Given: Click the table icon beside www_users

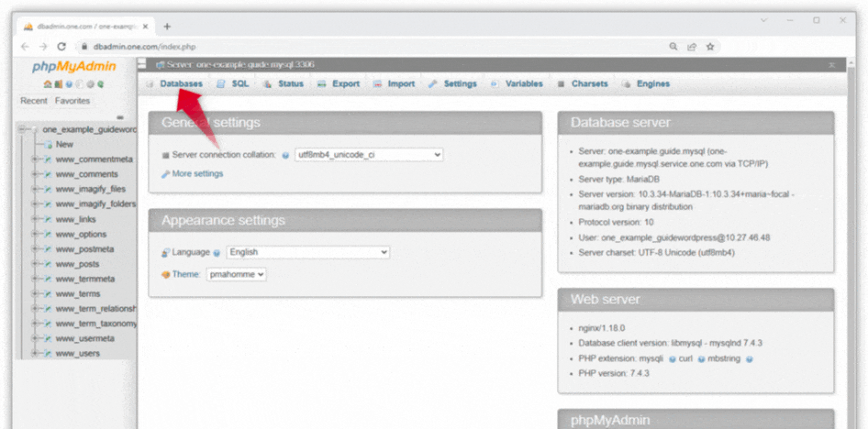Looking at the screenshot, I should (48, 353).
